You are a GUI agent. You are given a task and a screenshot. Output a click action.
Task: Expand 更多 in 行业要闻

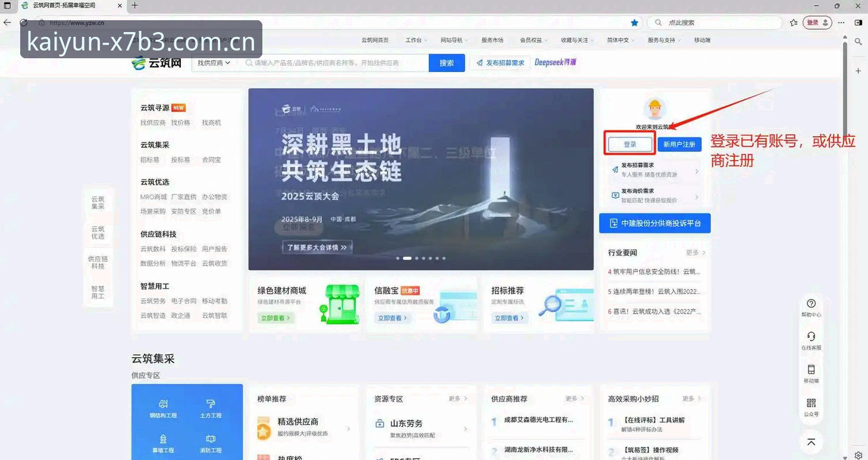pos(695,253)
